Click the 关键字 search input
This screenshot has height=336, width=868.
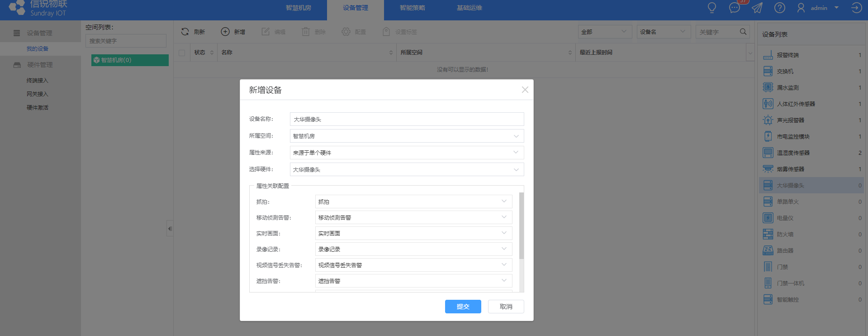tap(717, 32)
